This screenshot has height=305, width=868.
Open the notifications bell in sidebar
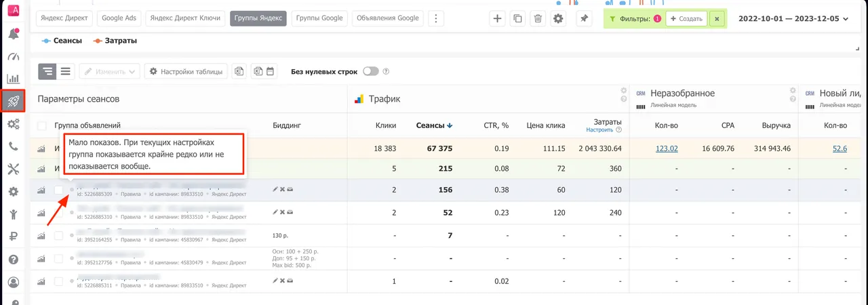click(13, 33)
